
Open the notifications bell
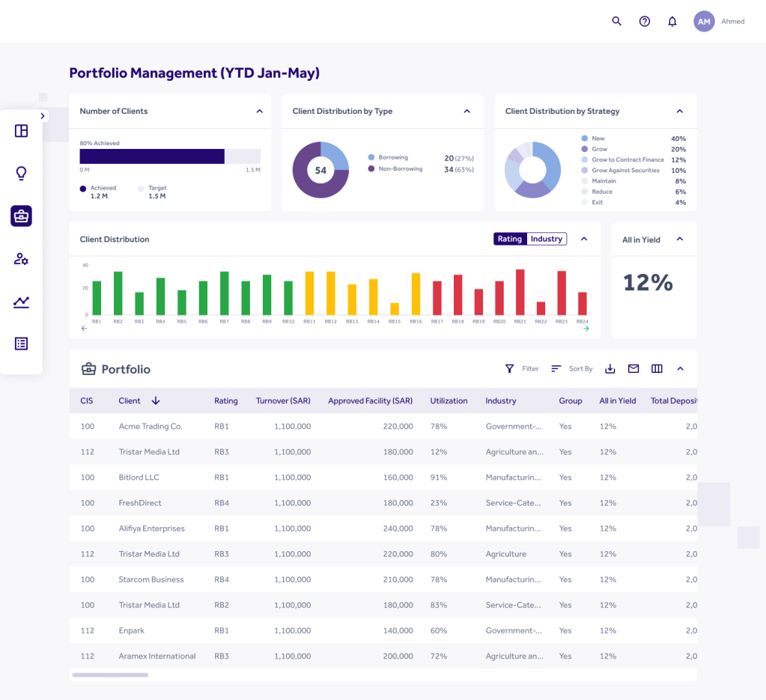pos(672,22)
